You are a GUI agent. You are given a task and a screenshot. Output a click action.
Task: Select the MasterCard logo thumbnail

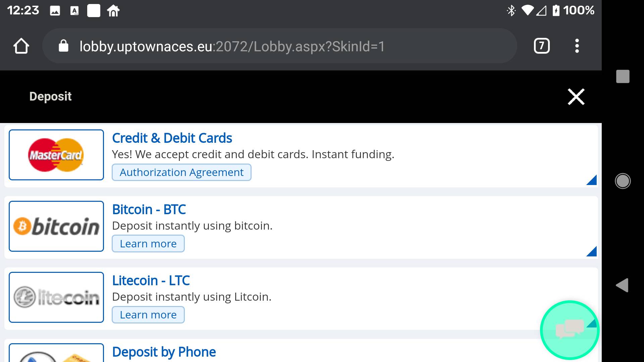[56, 155]
